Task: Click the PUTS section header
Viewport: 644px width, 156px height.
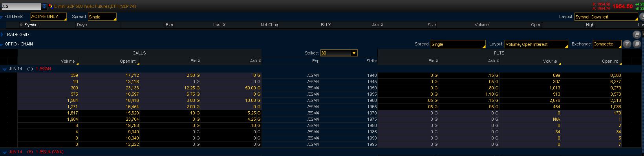Action: point(499,53)
